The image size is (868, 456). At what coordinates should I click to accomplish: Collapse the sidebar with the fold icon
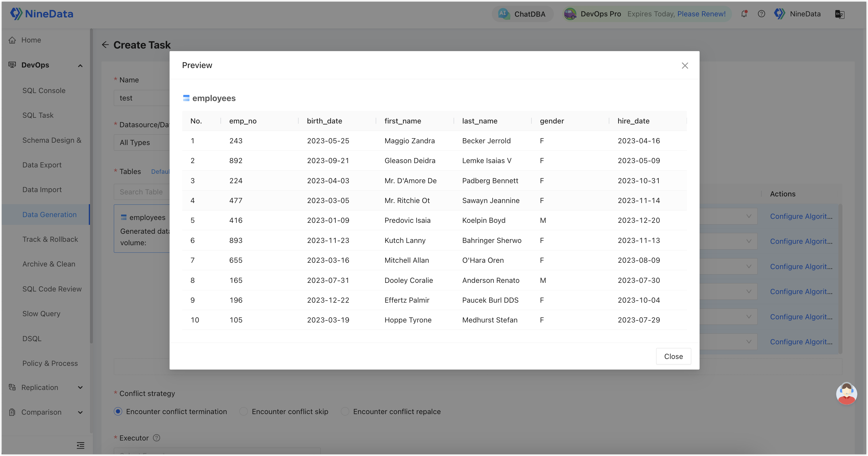(80, 446)
